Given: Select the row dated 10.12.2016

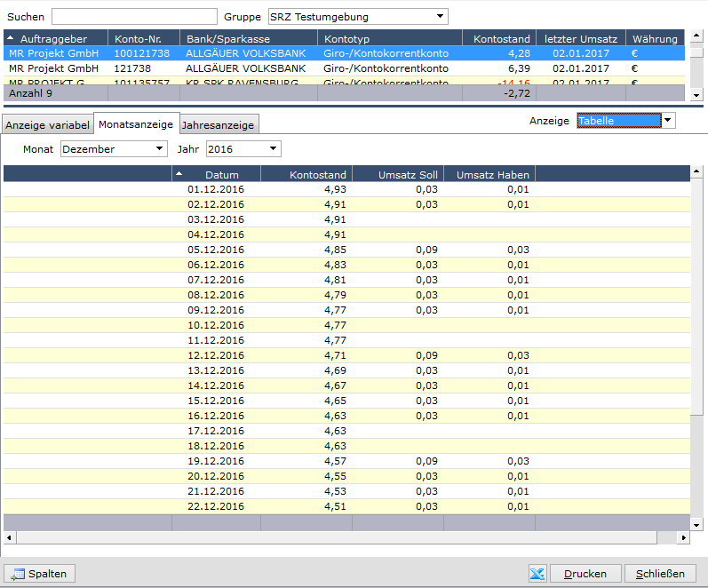Looking at the screenshot, I should click(x=346, y=325).
